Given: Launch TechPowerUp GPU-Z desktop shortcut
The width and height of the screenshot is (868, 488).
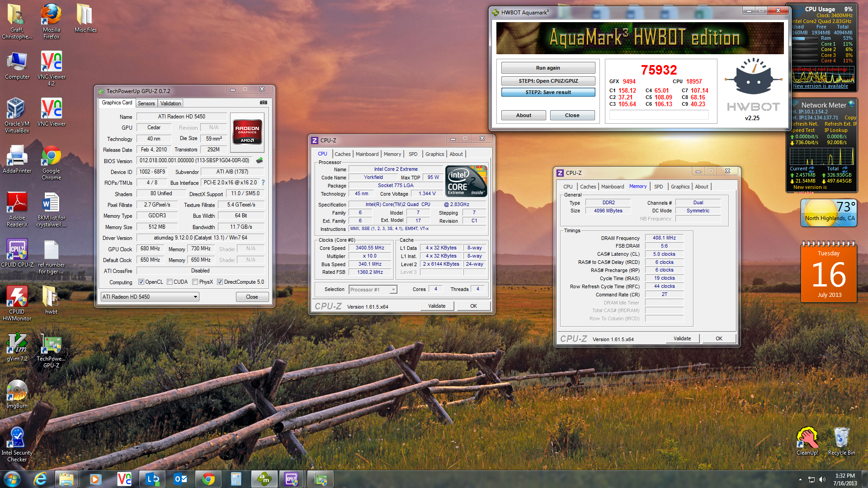Looking at the screenshot, I should (51, 351).
